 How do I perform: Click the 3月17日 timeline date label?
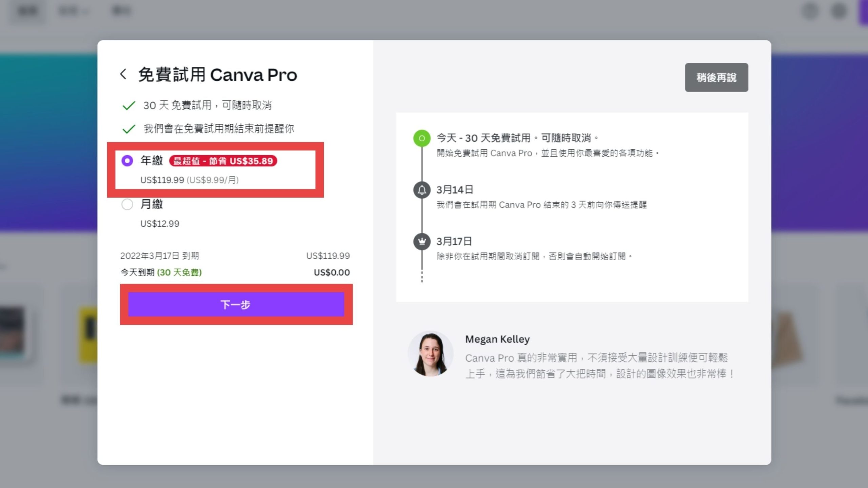[x=454, y=241]
